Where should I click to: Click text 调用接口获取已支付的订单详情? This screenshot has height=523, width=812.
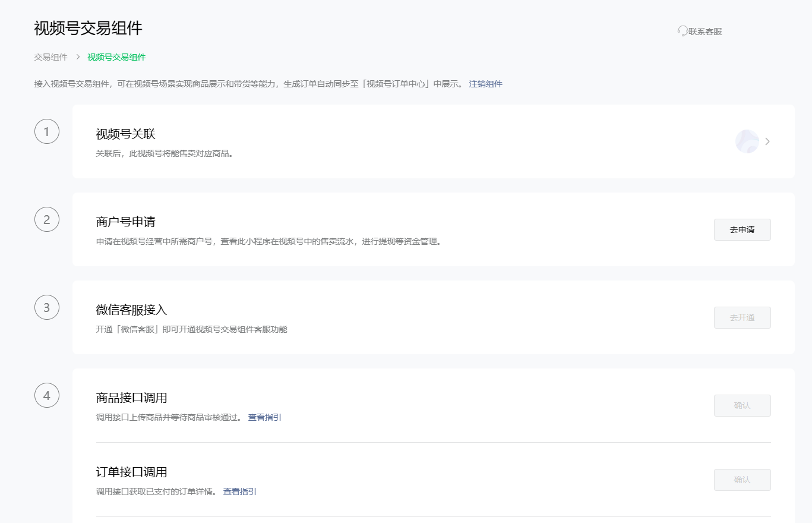click(x=157, y=492)
